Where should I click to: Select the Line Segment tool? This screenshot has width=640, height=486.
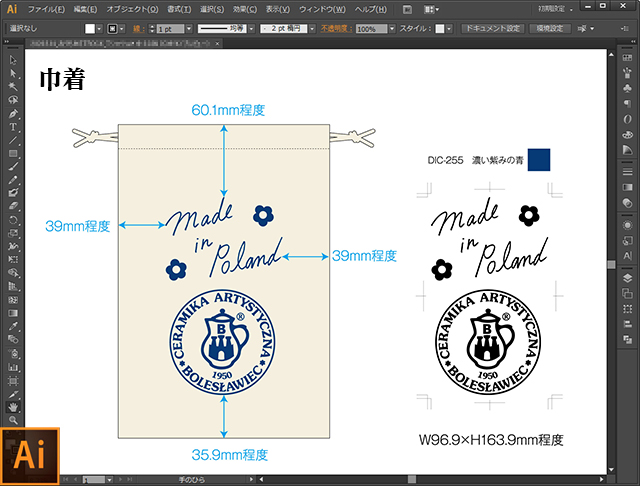[x=13, y=140]
